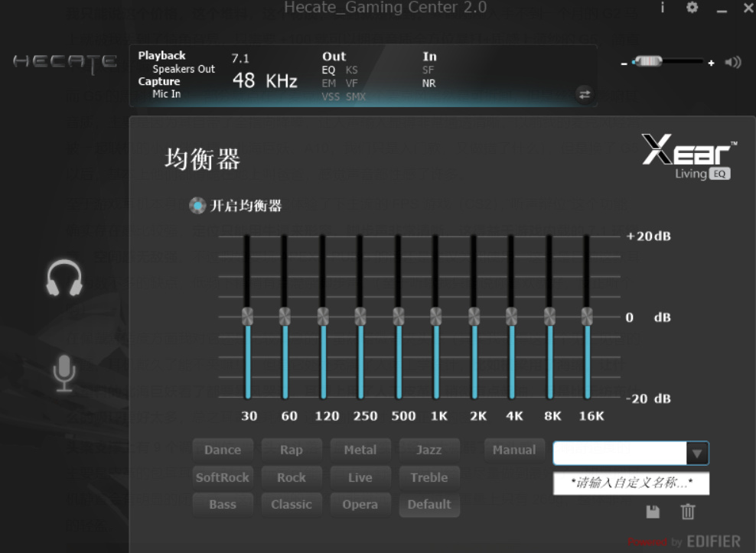
Task: Click the HECATE logo
Action: 64,63
